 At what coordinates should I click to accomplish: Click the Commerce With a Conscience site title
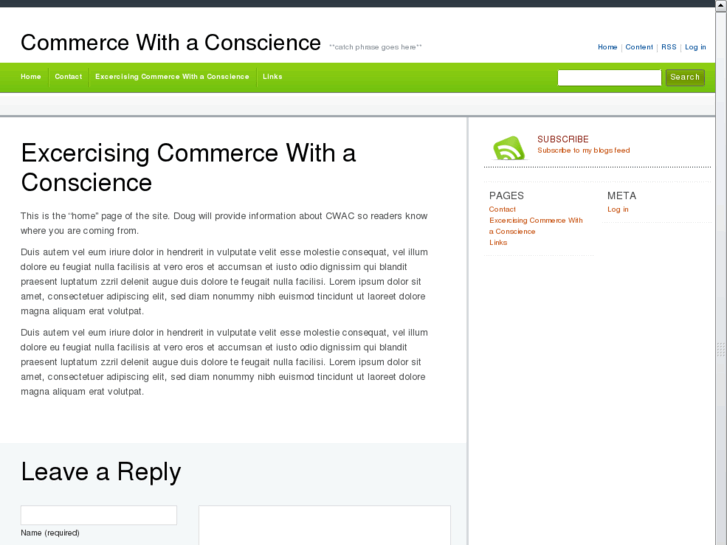170,42
